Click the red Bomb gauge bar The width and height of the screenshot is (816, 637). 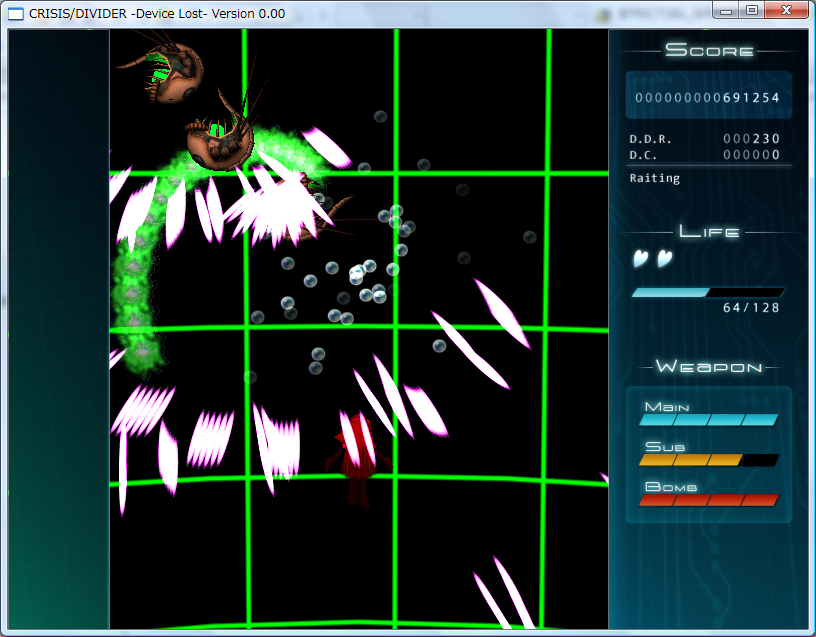click(708, 500)
